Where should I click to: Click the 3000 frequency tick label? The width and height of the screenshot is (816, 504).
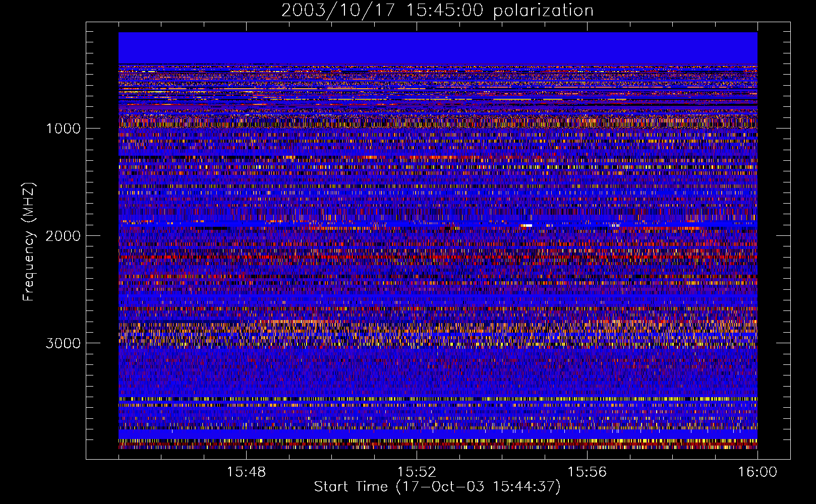[63, 343]
